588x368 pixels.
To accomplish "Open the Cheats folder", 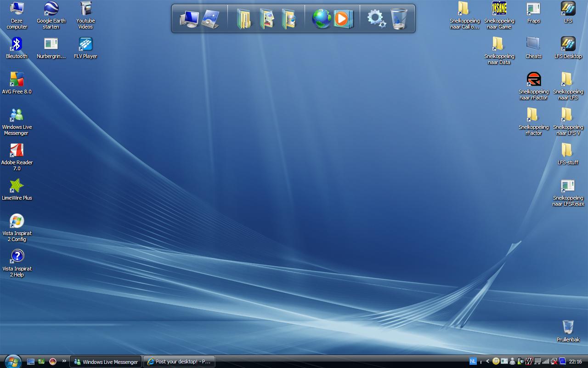I will 533,48.
